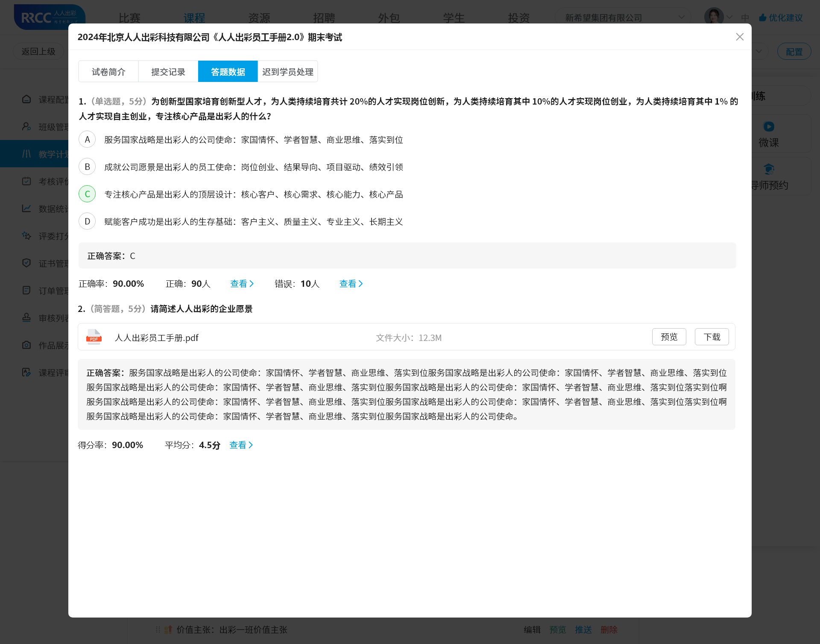The image size is (820, 644).
Task: Click the RRCC logo
Action: (x=50, y=17)
